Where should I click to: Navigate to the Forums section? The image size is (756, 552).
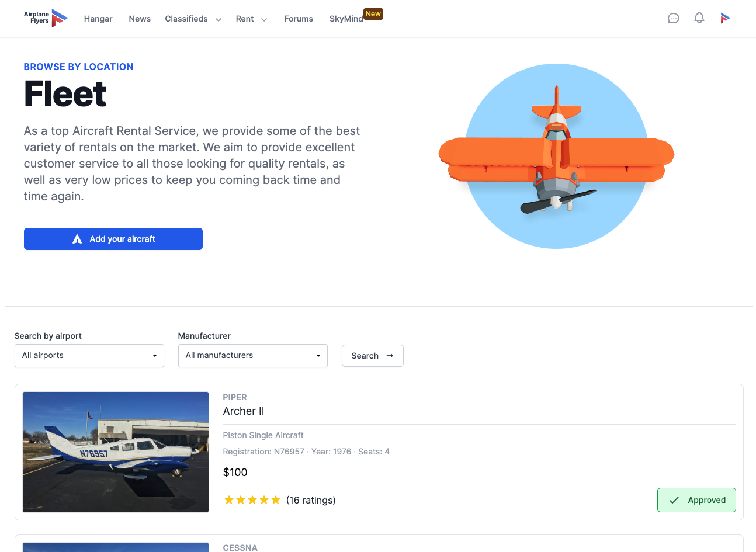(299, 19)
